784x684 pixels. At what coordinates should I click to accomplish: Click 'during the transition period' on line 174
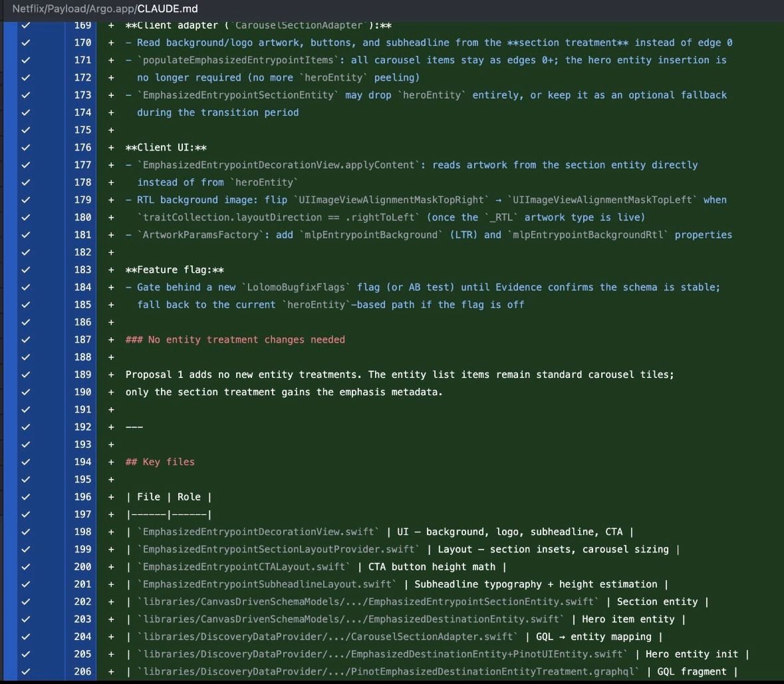coord(218,112)
